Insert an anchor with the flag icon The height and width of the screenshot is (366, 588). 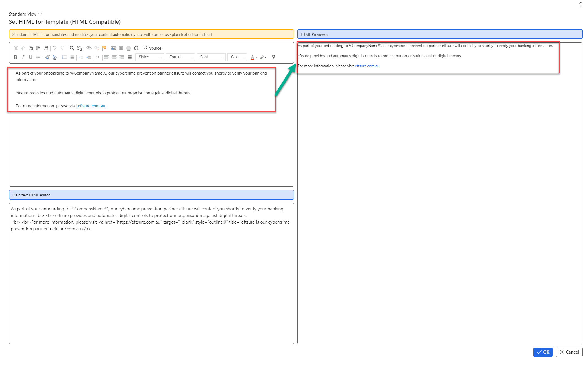104,48
